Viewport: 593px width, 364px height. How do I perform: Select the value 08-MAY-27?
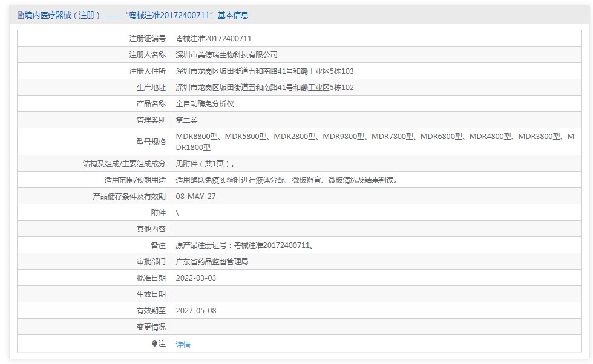pos(195,196)
